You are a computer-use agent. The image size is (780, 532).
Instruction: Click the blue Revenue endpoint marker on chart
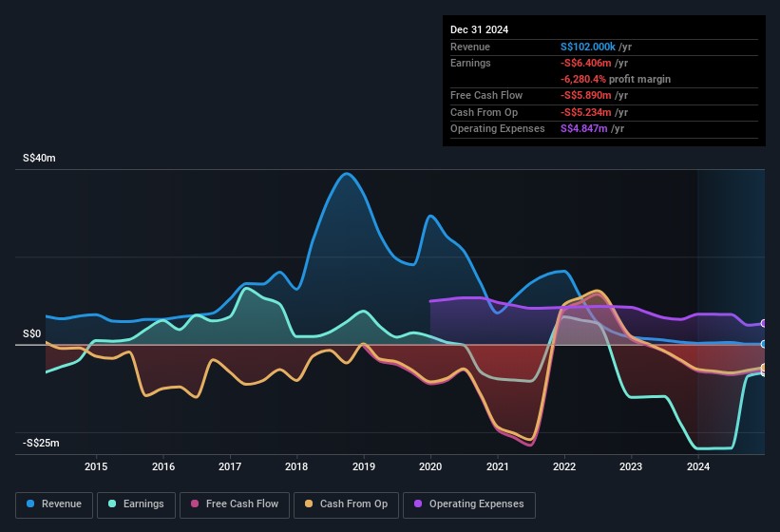(764, 344)
